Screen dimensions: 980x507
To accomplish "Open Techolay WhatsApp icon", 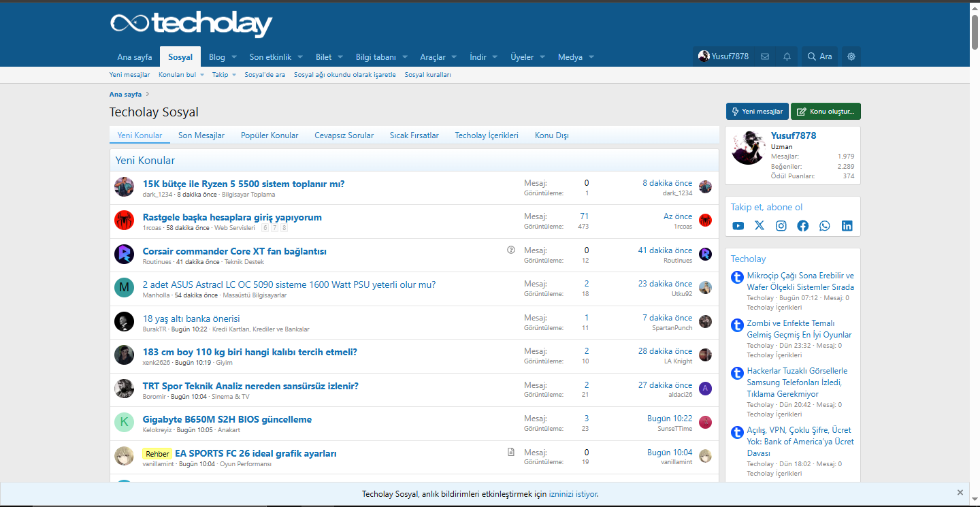I will pyautogui.click(x=825, y=226).
